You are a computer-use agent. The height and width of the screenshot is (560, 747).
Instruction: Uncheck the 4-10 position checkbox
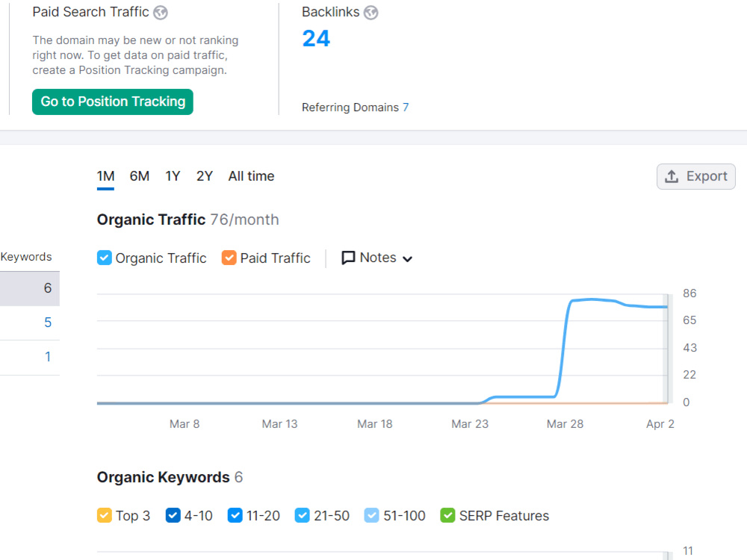pos(173,515)
